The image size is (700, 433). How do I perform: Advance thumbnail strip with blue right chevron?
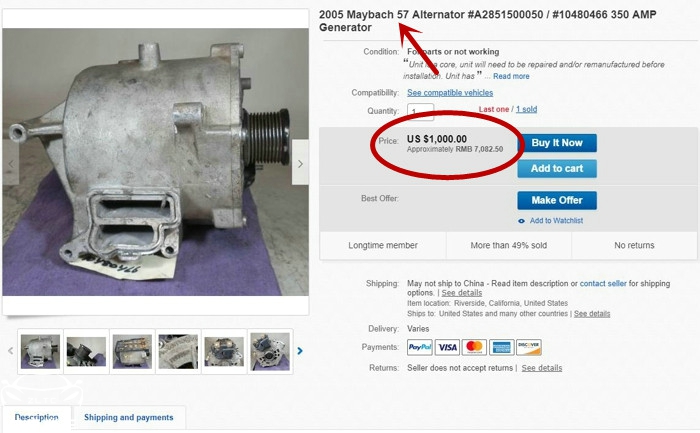pyautogui.click(x=300, y=351)
